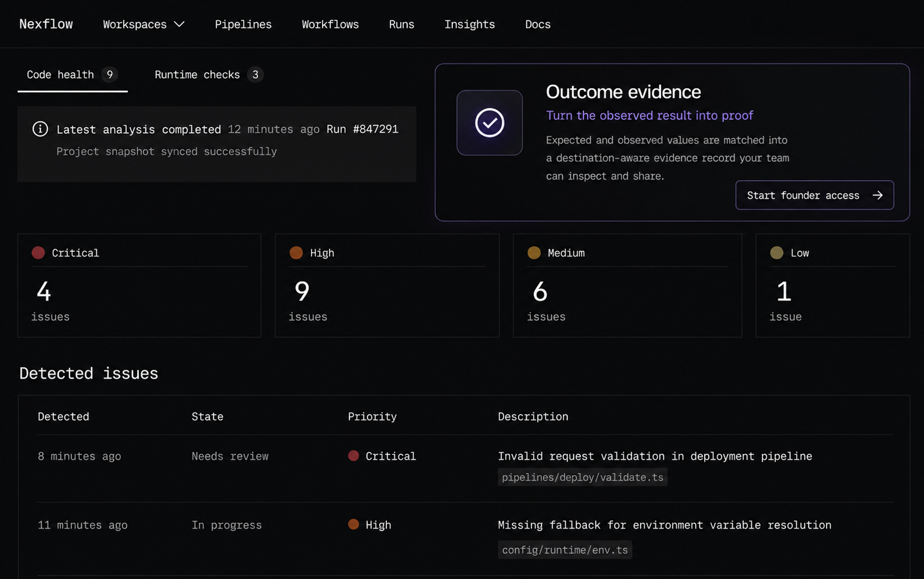
Task: Click the Workspaces chevron arrow
Action: (x=179, y=25)
